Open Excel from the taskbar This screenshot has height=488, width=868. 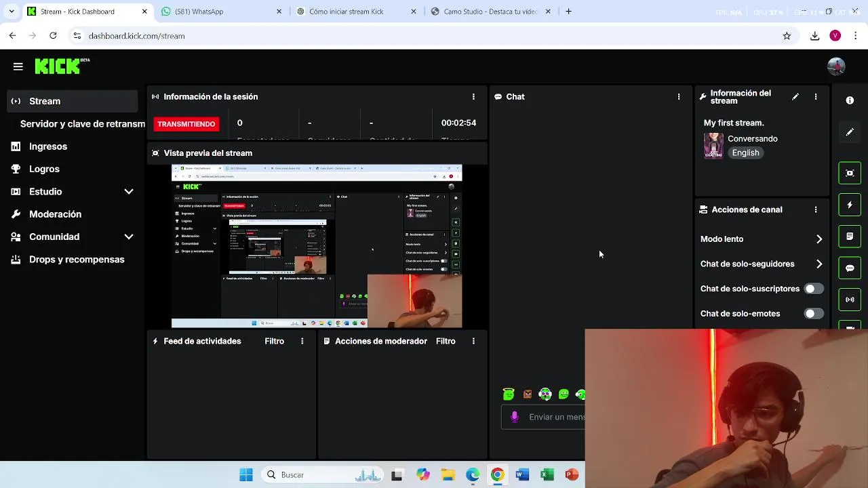tap(547, 475)
